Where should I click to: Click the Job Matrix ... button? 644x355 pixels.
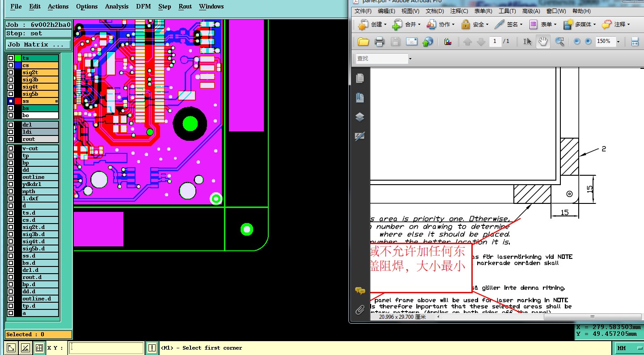click(x=38, y=44)
